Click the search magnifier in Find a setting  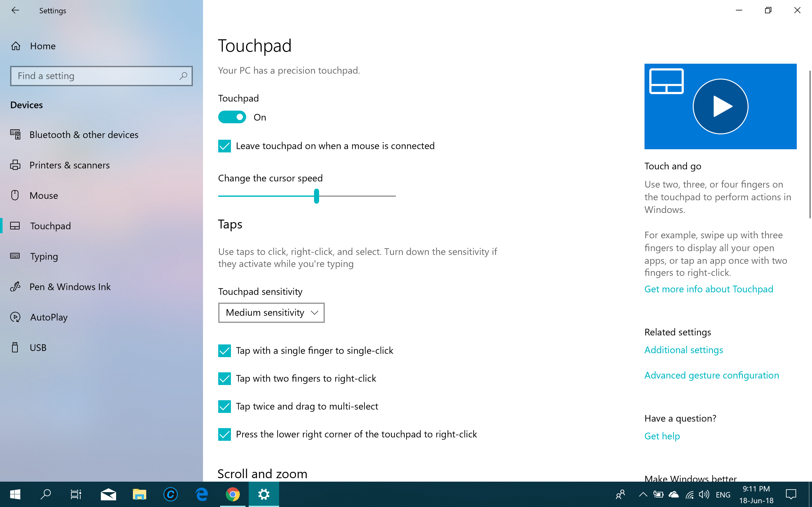click(183, 76)
